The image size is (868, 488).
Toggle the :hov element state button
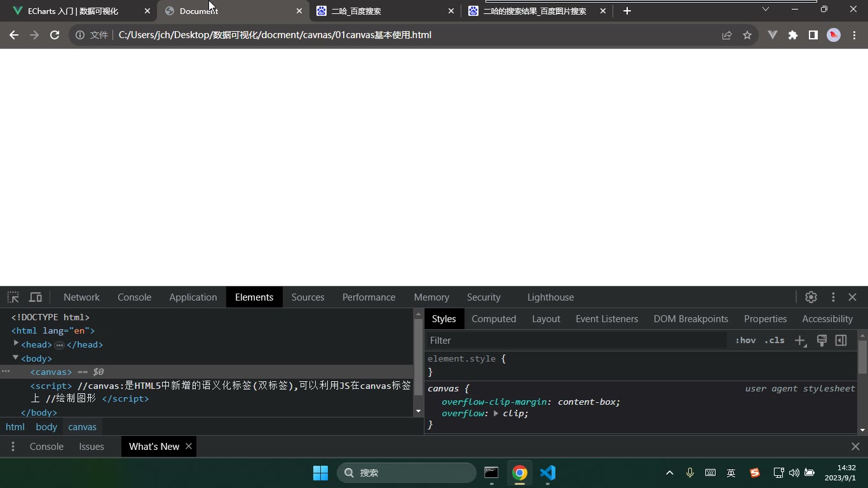point(745,340)
